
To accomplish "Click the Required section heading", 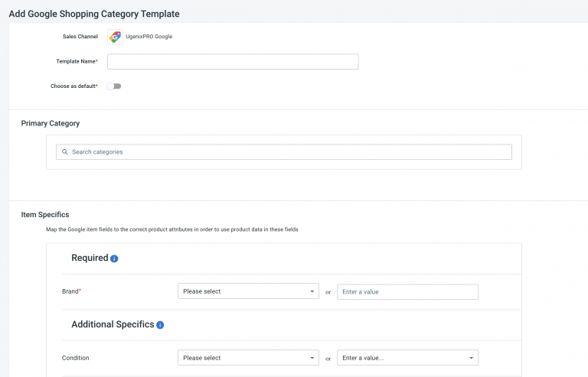I will [x=90, y=258].
